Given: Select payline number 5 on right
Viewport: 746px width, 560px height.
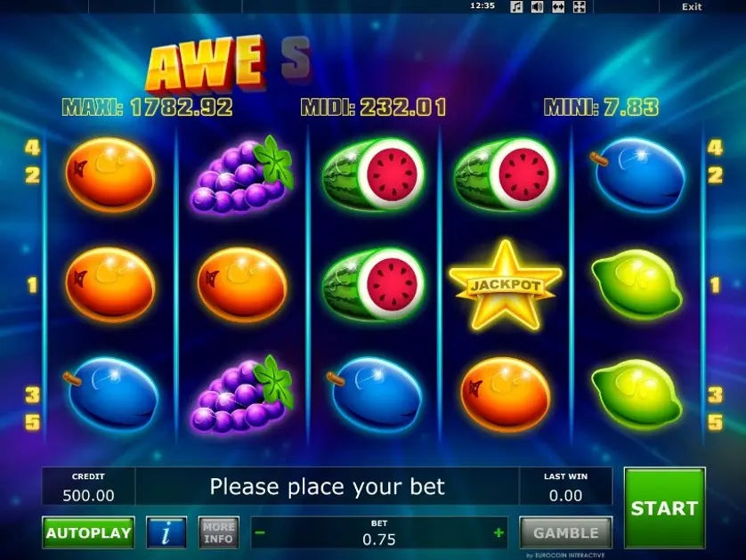Looking at the screenshot, I should click(x=715, y=422).
